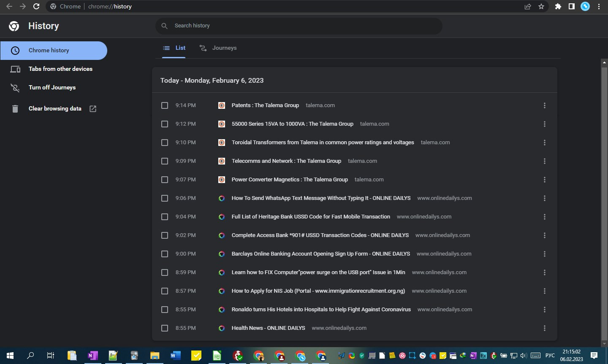Open the Chrome profile avatar

[x=585, y=6]
